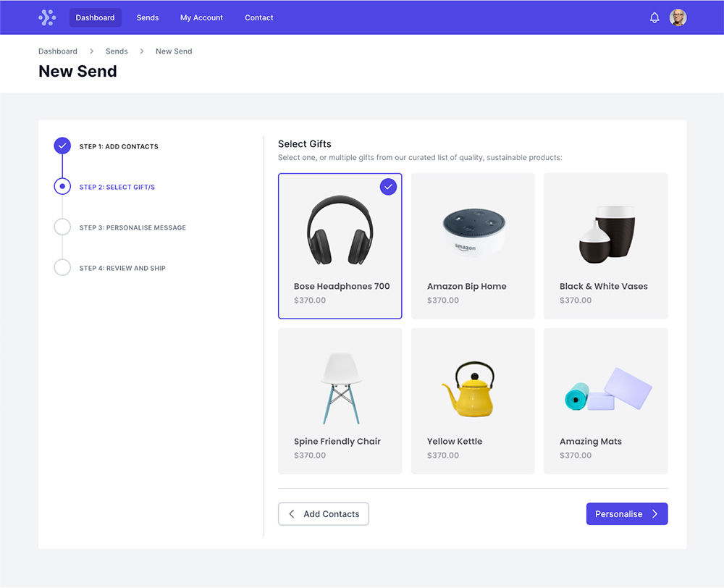
Task: Click the notification bell icon
Action: (654, 17)
